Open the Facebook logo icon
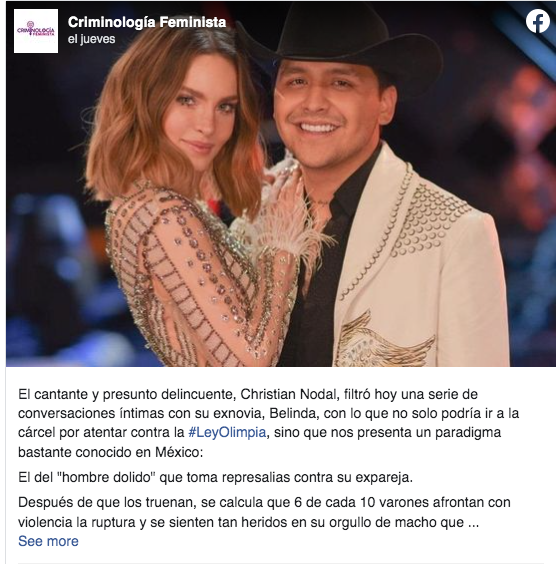 (538, 21)
